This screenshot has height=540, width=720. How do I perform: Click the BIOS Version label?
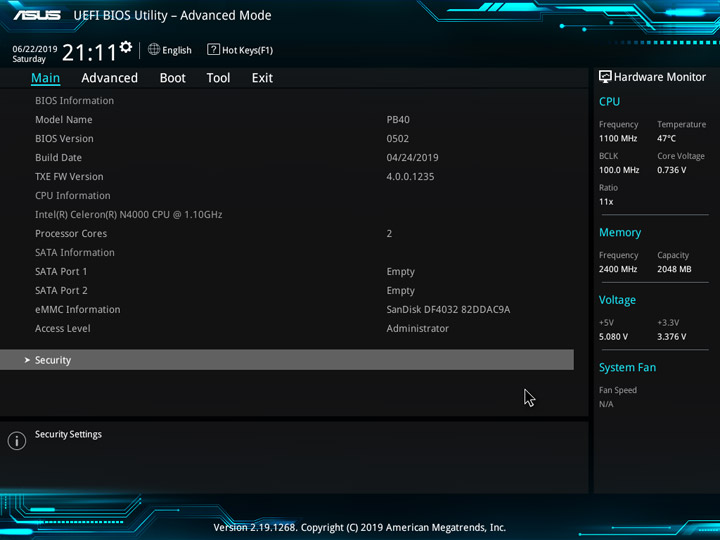point(64,139)
